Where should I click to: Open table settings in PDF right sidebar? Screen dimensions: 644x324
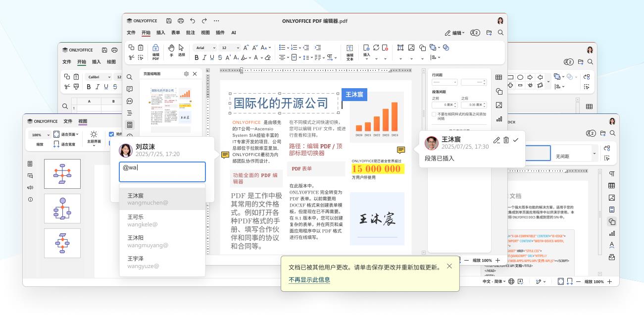(498, 77)
